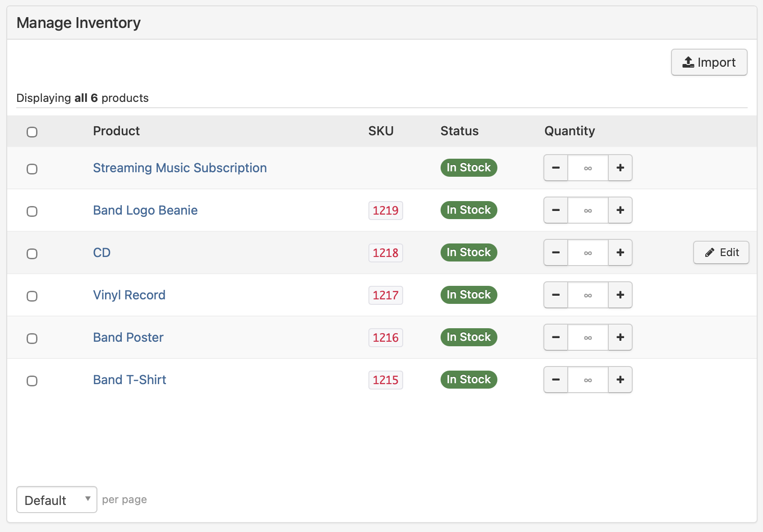Click Edit button for CD

click(721, 252)
